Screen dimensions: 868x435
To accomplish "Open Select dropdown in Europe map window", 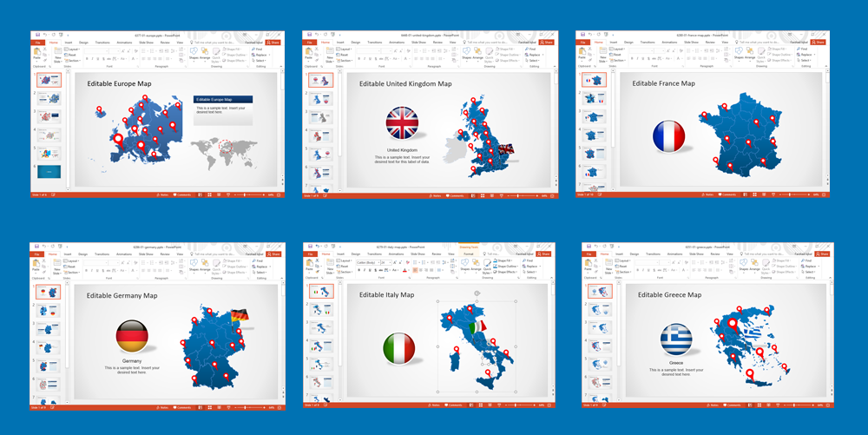I will pos(259,60).
